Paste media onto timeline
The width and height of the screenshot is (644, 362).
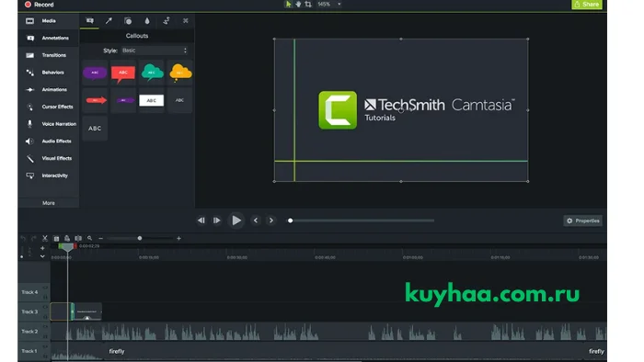point(67,238)
